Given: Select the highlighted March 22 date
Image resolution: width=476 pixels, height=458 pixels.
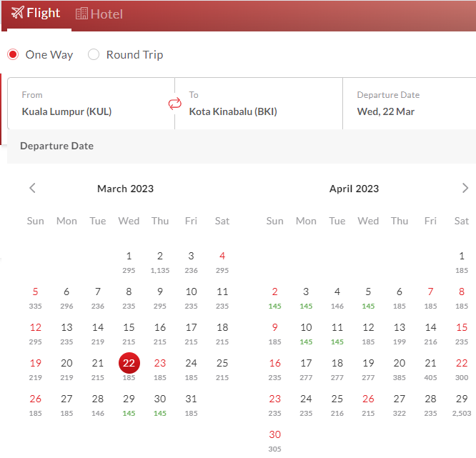Looking at the screenshot, I should click(x=129, y=363).
